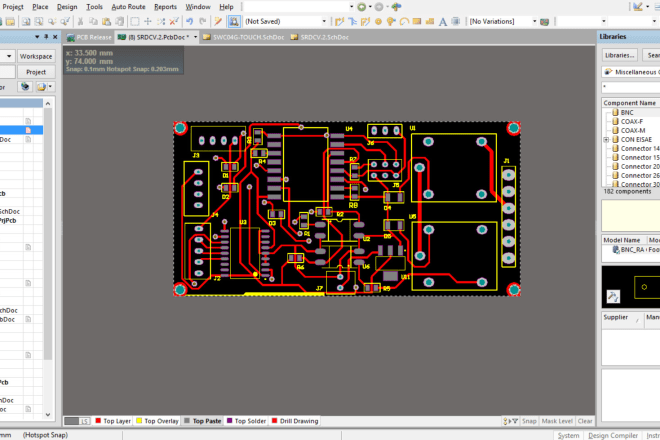Click the Copy icon in toolbar
The height and width of the screenshot is (440, 660).
click(x=93, y=21)
